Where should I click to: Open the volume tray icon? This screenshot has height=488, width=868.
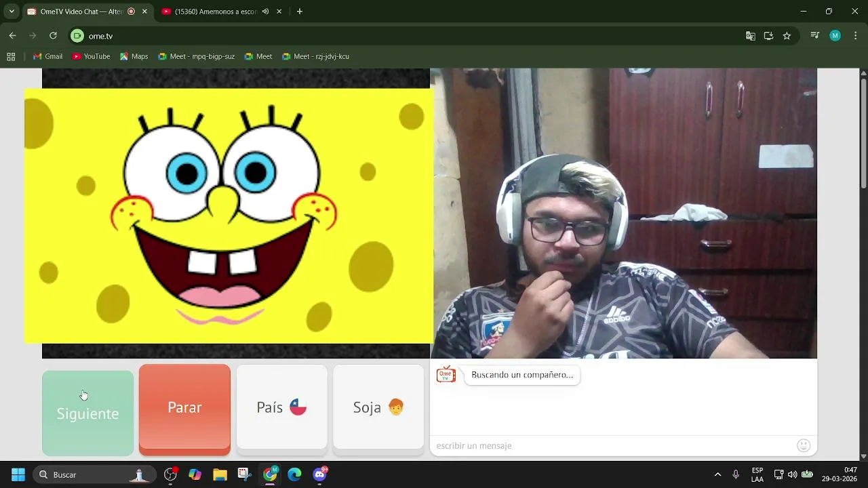[x=792, y=474]
